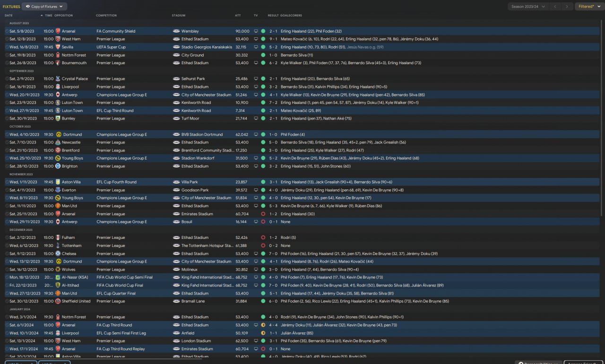Click the Everton club badge
The image size is (605, 364).
point(58,190)
